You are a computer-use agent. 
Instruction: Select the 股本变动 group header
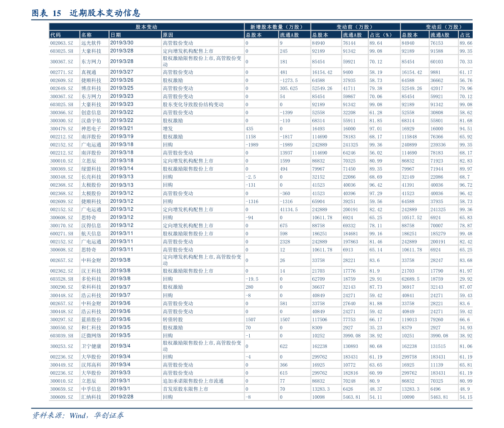[146, 26]
